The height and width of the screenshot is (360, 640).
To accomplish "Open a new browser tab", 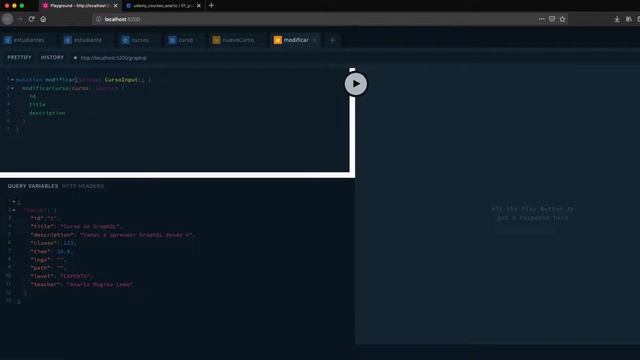I will [x=211, y=6].
